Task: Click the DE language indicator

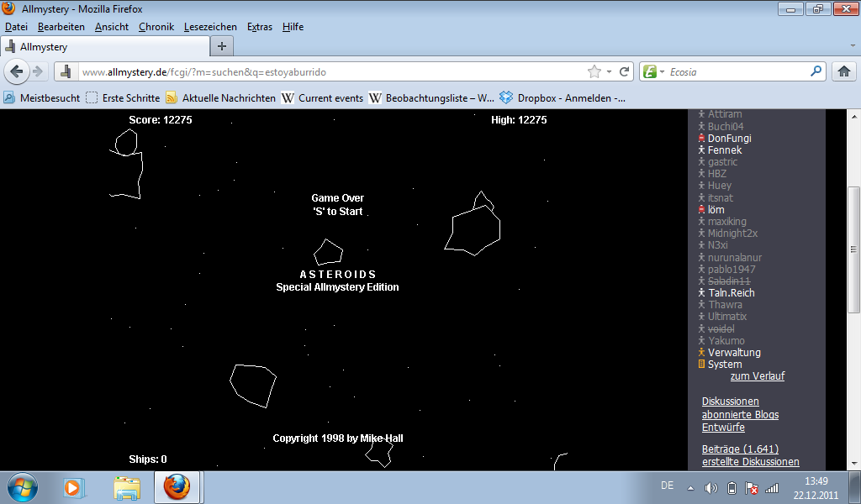Action: (x=667, y=486)
